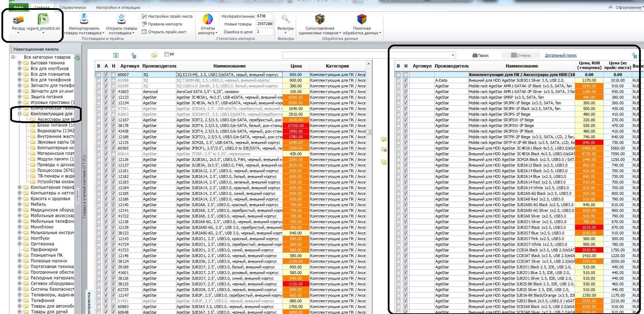The width and height of the screenshot is (644, 314).
Task: Expand the Бытовая техника category
Action: tap(20, 63)
